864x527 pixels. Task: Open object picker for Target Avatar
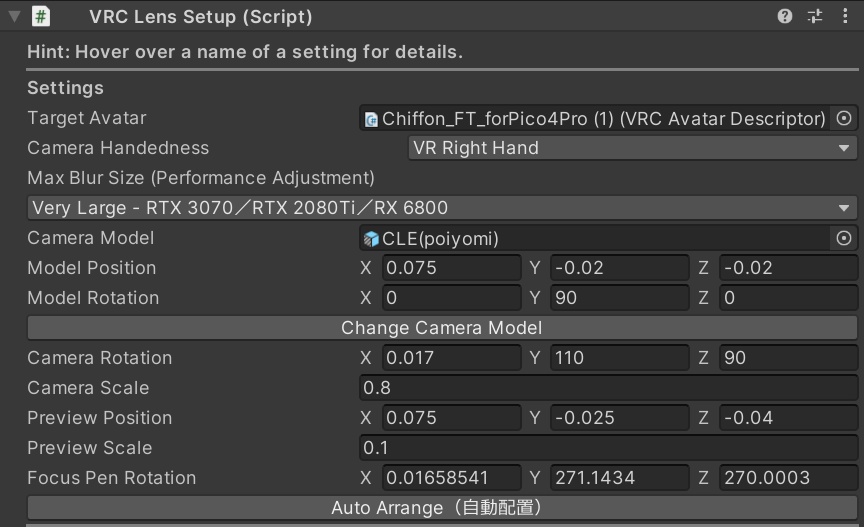click(x=844, y=118)
